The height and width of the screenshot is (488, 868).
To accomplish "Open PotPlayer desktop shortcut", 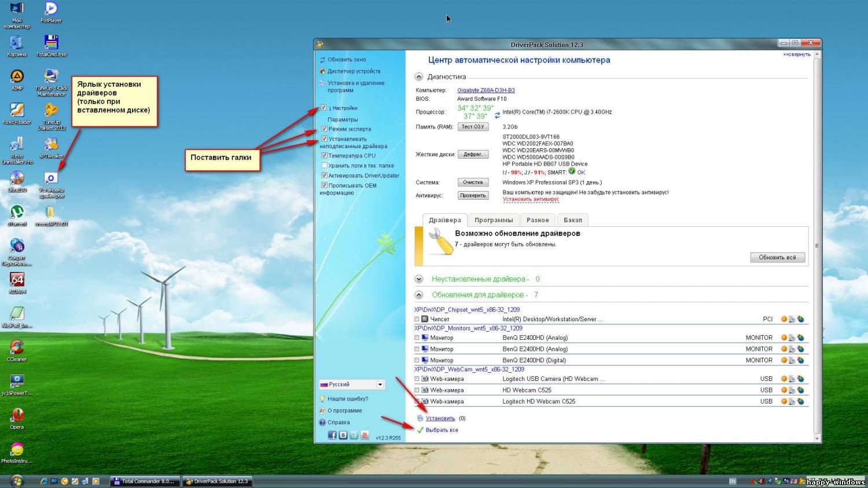I will (x=51, y=13).
